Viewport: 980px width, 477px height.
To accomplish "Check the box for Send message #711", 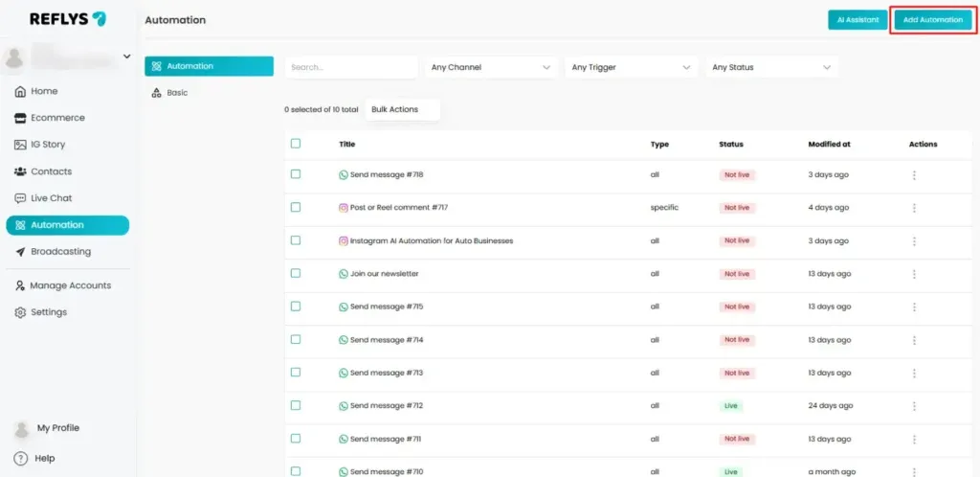I will (296, 439).
